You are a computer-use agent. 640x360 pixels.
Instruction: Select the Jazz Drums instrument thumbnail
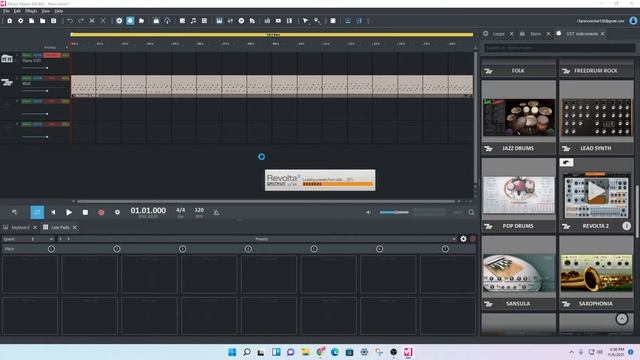click(x=518, y=118)
